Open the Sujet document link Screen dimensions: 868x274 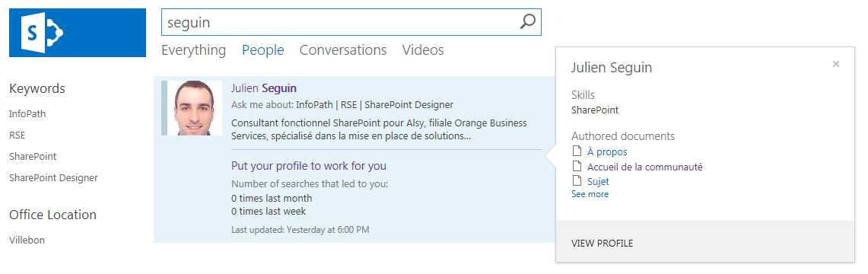[x=598, y=182]
